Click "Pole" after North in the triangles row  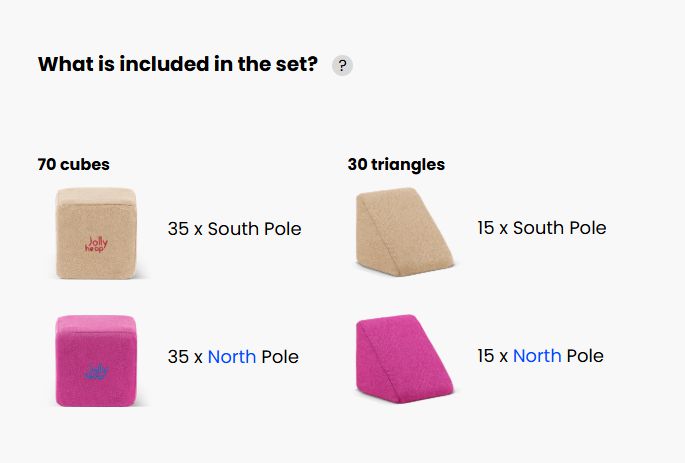point(585,356)
